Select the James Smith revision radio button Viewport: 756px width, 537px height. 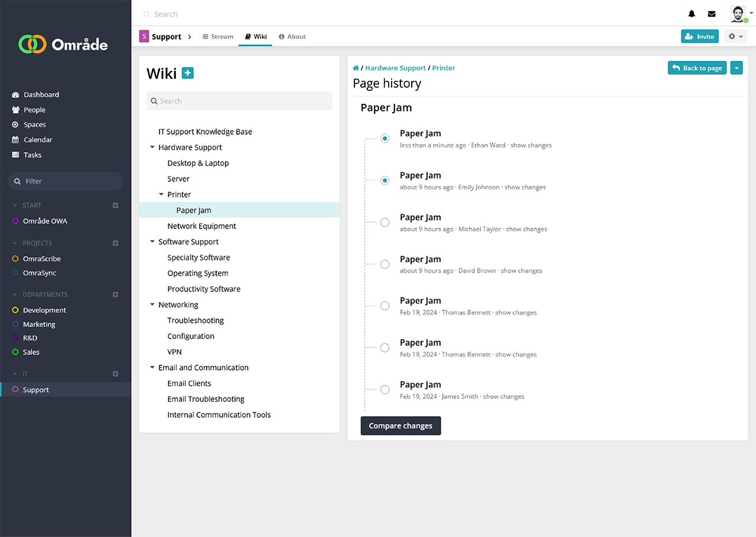coord(385,389)
